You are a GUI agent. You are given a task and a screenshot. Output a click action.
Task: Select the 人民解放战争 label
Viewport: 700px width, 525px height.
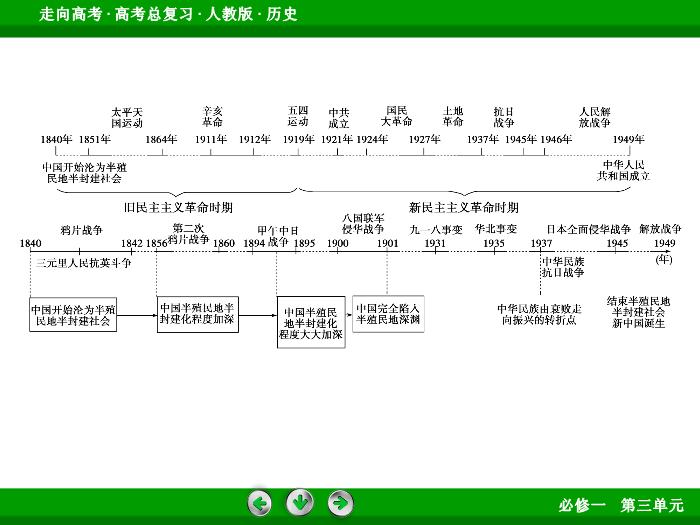coord(595,117)
